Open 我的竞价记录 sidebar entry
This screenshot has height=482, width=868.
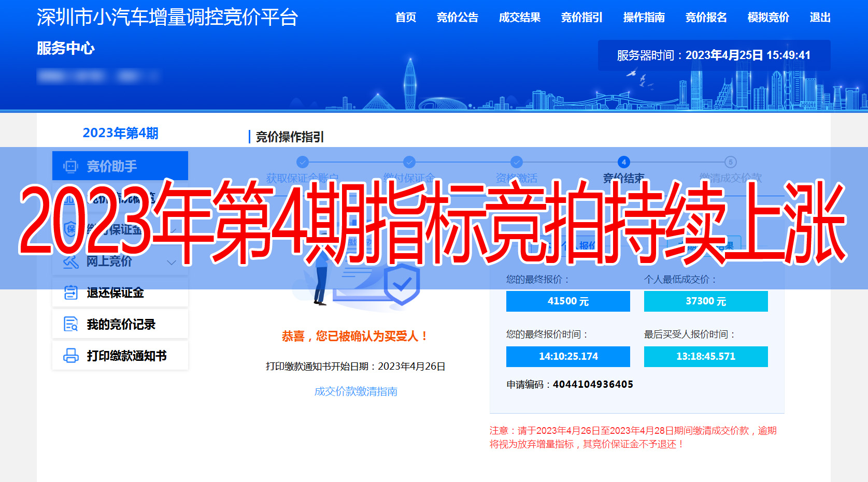pos(120,324)
